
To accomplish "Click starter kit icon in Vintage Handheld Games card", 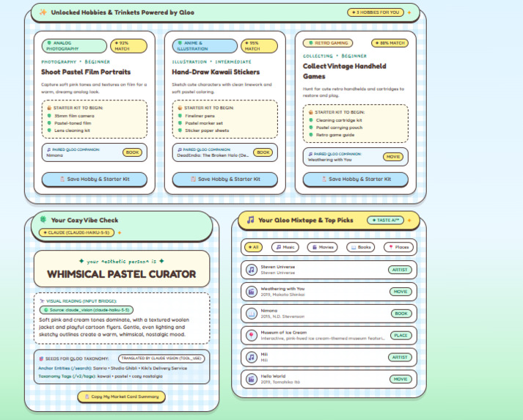I will coord(310,112).
